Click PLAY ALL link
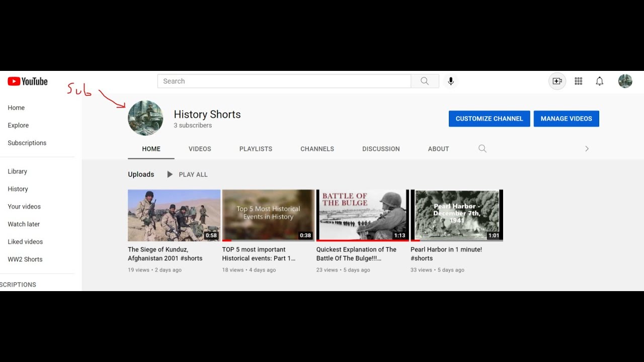Viewport: 644px width, 362px height. coord(193,174)
